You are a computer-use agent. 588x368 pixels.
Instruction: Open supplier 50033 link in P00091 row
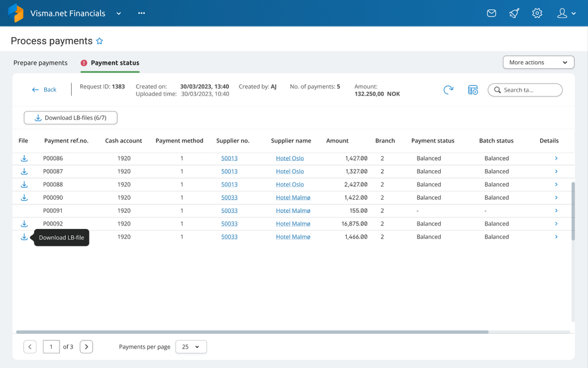coord(229,211)
